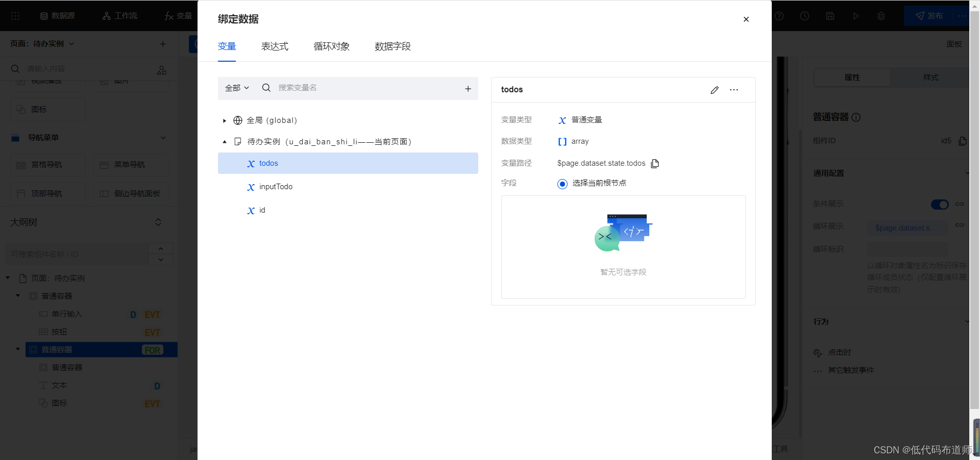This screenshot has width=980, height=460.
Task: Click the debug bug icon
Action: (x=881, y=16)
